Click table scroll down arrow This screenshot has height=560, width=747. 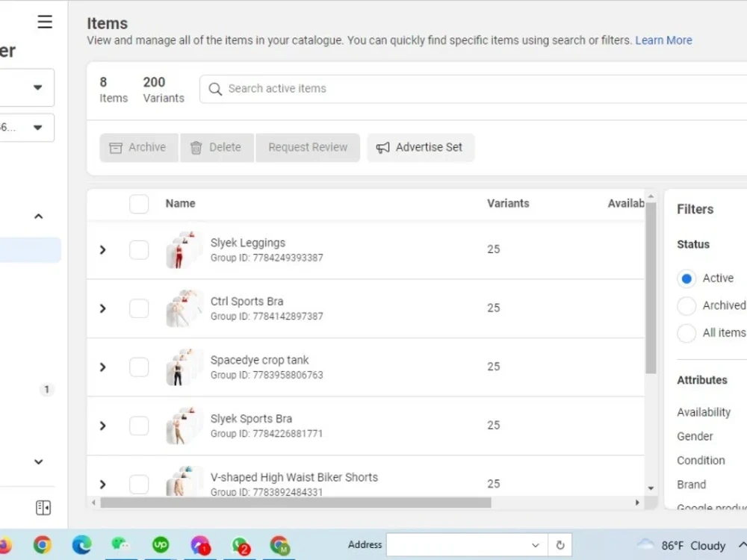coord(651,488)
